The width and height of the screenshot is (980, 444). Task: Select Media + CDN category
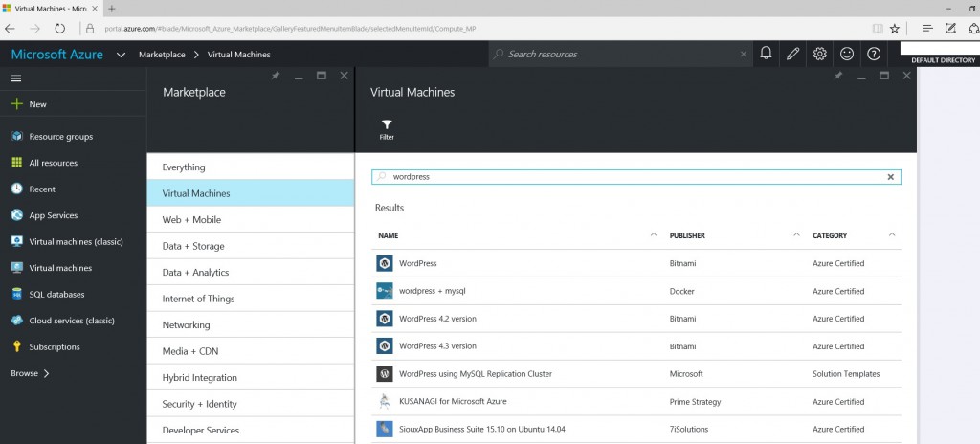[251, 351]
